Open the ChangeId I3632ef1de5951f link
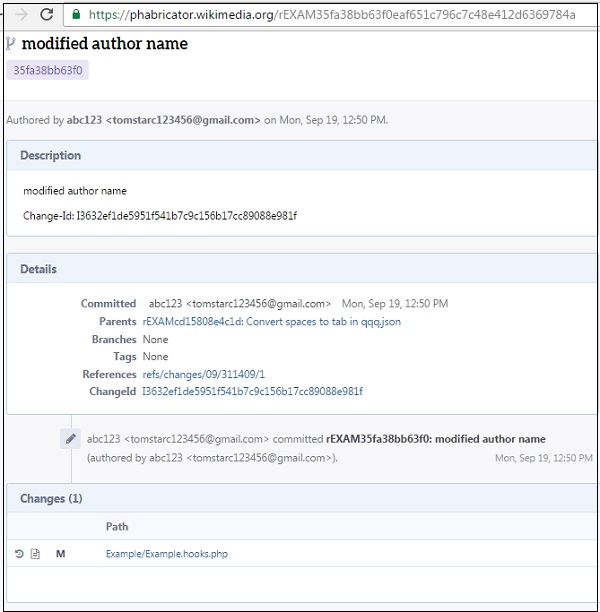This screenshot has width=600, height=612. [252, 391]
